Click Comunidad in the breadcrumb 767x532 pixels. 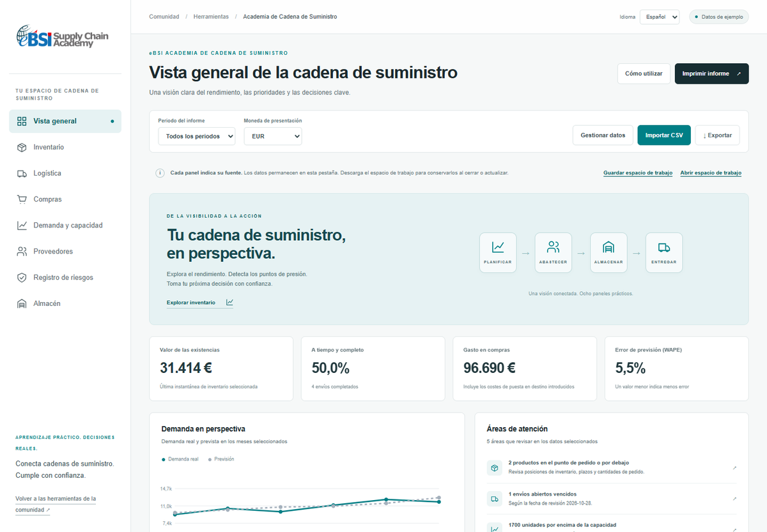click(164, 17)
